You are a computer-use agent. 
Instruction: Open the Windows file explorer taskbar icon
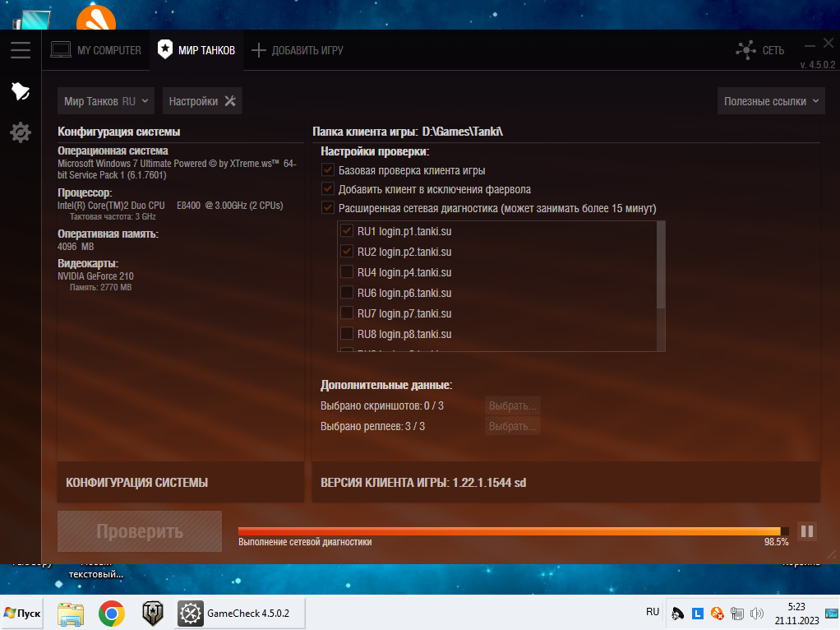coord(71,614)
